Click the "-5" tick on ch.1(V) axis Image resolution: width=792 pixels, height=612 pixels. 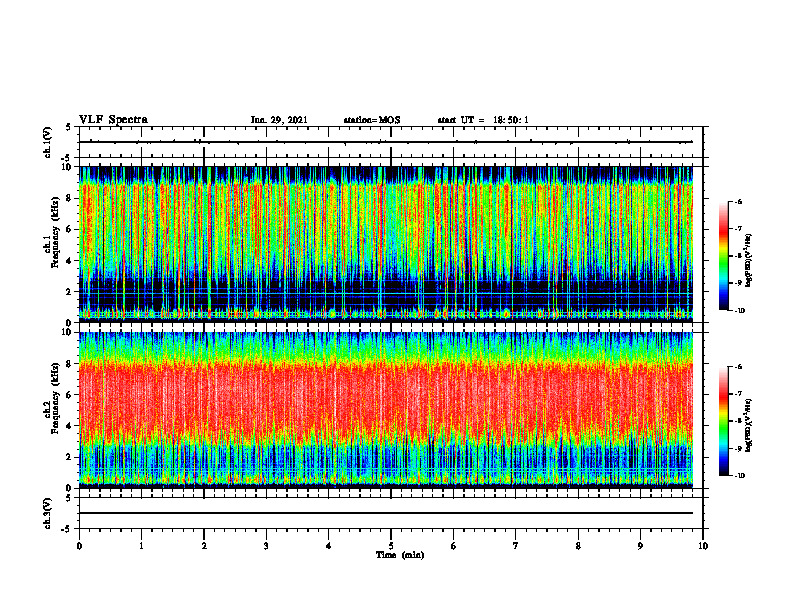point(67,158)
